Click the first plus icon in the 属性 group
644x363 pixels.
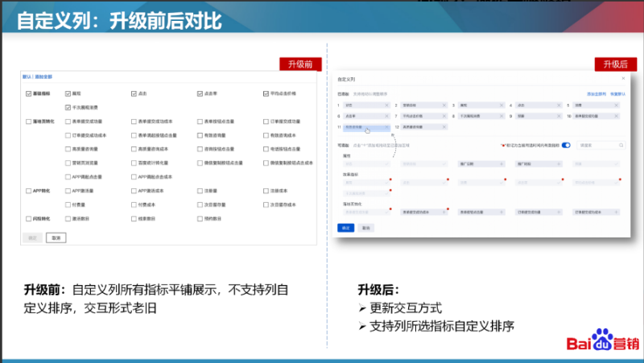point(502,164)
